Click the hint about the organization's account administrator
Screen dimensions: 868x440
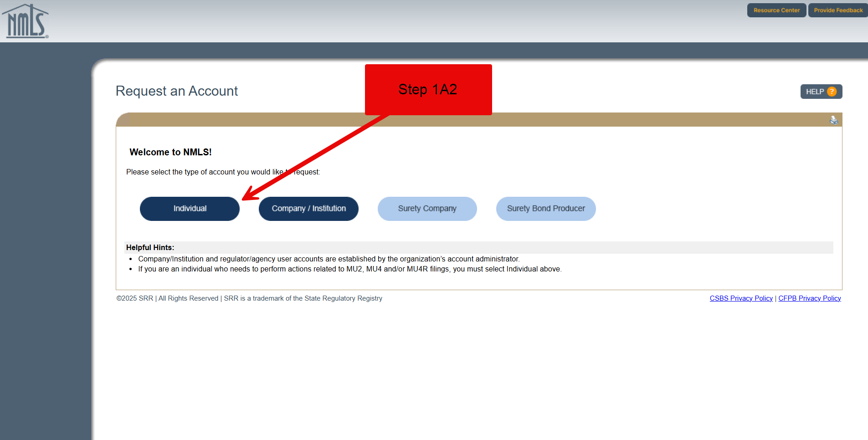point(329,259)
